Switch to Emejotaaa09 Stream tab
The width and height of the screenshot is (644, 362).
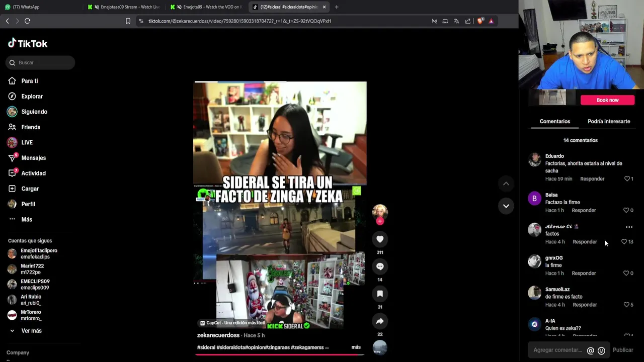[x=124, y=7]
